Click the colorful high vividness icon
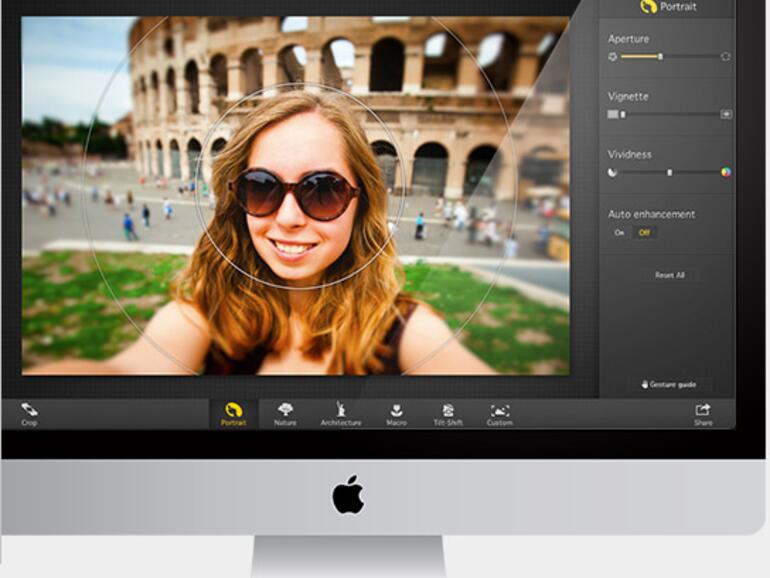This screenshot has width=770, height=578. coord(726,172)
